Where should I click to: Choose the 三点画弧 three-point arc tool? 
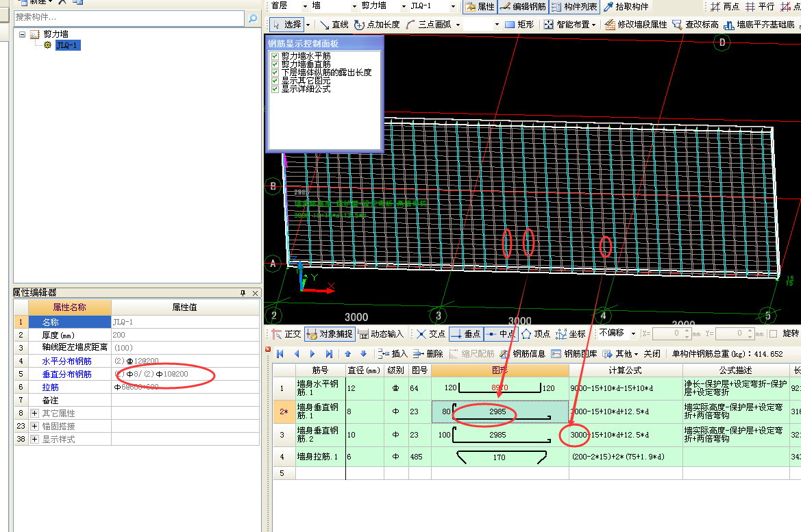click(x=429, y=25)
